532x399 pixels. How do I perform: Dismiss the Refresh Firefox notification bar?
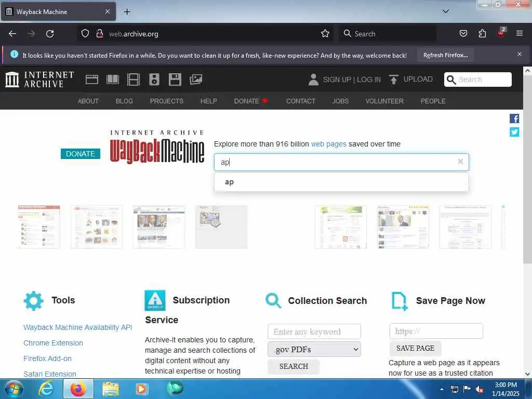pos(520,54)
